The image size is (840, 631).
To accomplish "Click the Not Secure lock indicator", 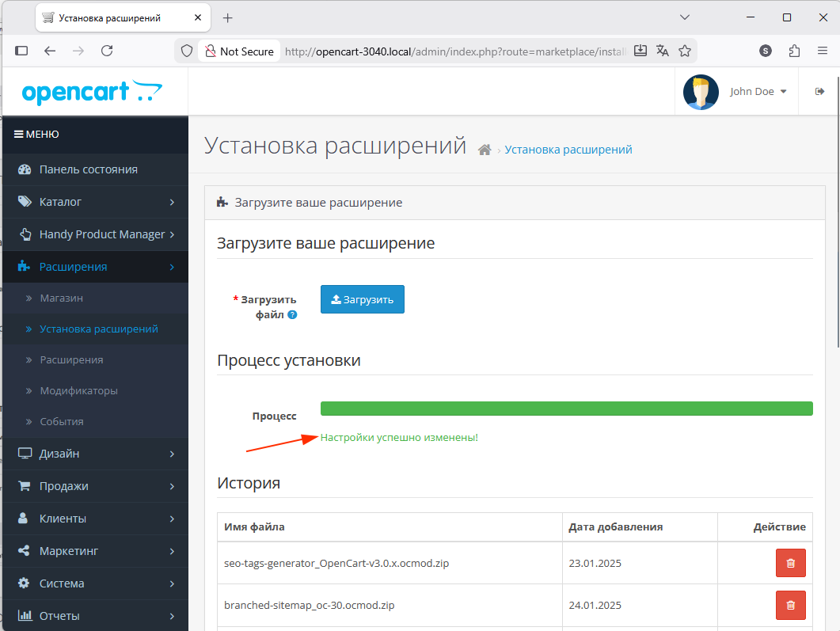I will point(239,51).
